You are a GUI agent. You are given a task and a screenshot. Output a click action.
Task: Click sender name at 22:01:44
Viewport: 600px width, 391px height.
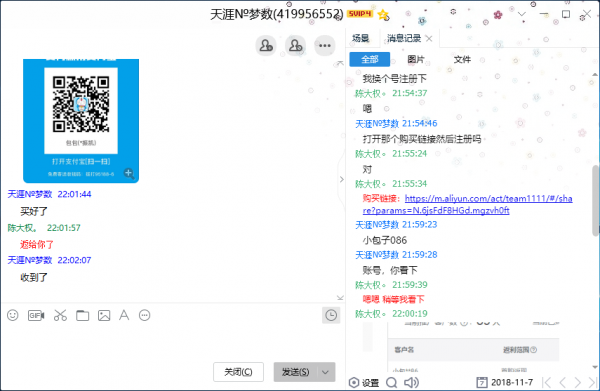click(x=30, y=194)
